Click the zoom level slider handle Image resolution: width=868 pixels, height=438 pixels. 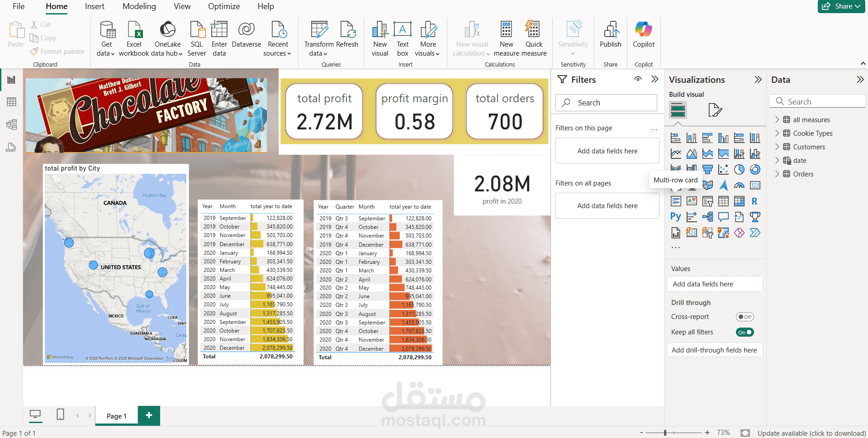point(665,433)
